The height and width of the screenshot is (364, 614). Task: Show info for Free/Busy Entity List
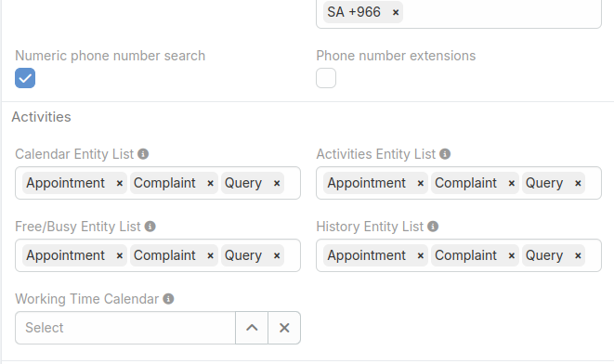pos(150,227)
